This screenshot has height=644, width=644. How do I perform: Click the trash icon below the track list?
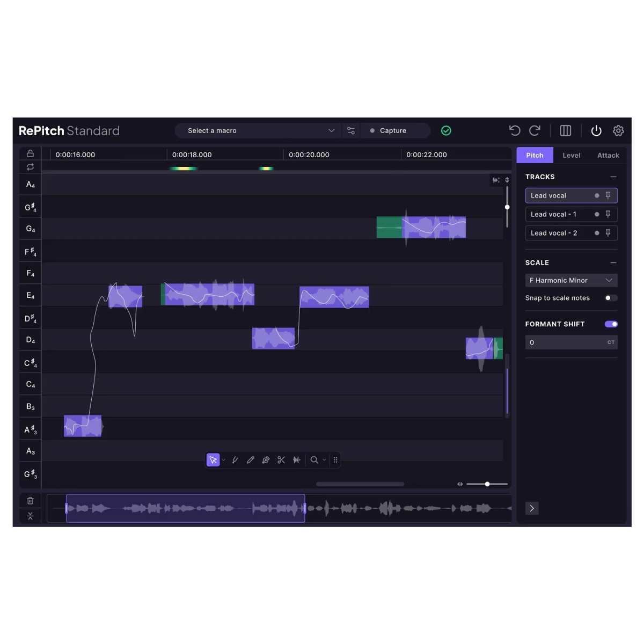[x=30, y=500]
